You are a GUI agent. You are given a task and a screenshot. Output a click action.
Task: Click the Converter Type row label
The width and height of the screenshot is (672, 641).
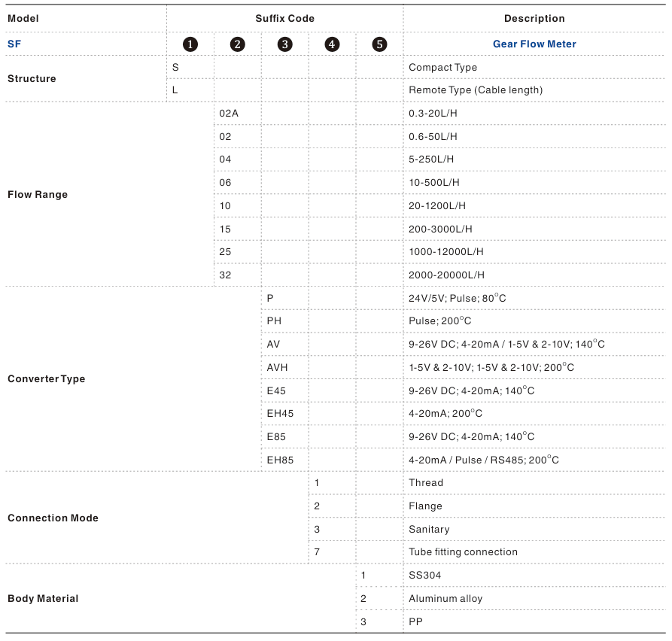pos(46,379)
